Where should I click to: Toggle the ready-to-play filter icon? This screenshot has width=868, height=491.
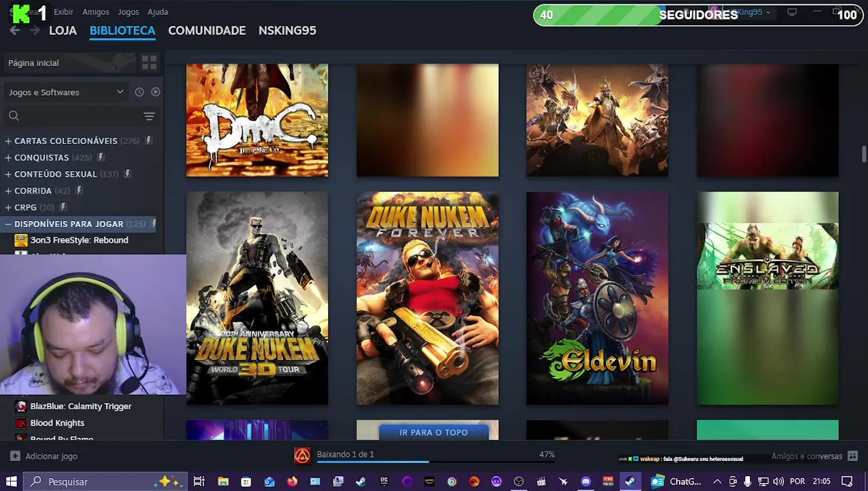pos(156,92)
